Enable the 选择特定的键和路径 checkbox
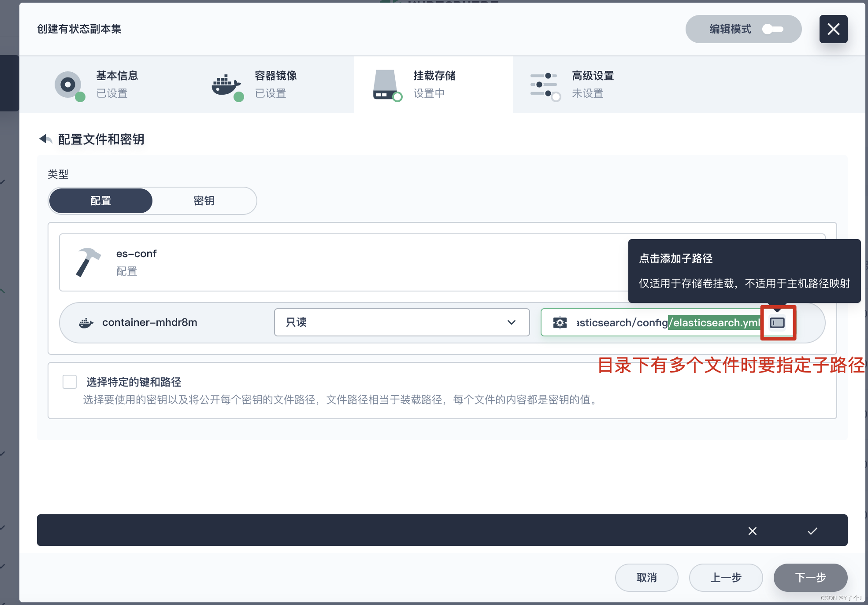868x605 pixels. coord(70,382)
